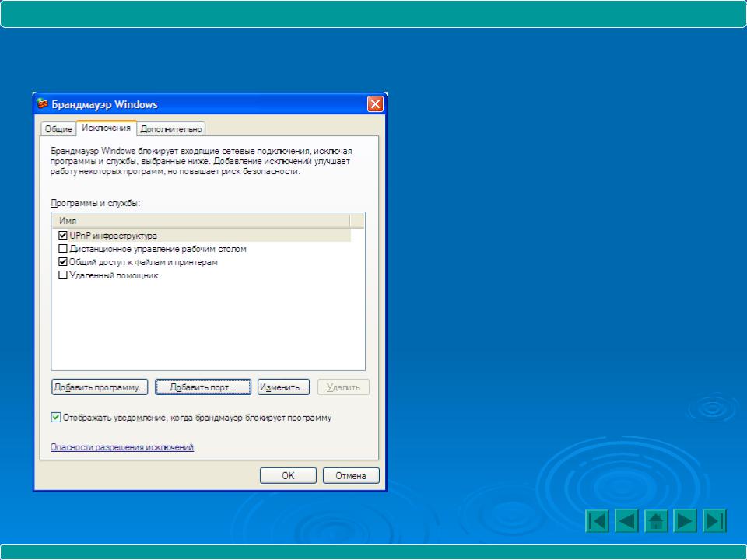
Task: Select the UPnP-инфраструктура row text
Action: tap(114, 236)
